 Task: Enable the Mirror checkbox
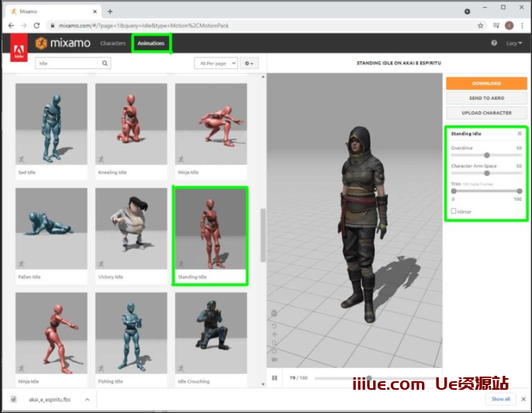(x=454, y=212)
